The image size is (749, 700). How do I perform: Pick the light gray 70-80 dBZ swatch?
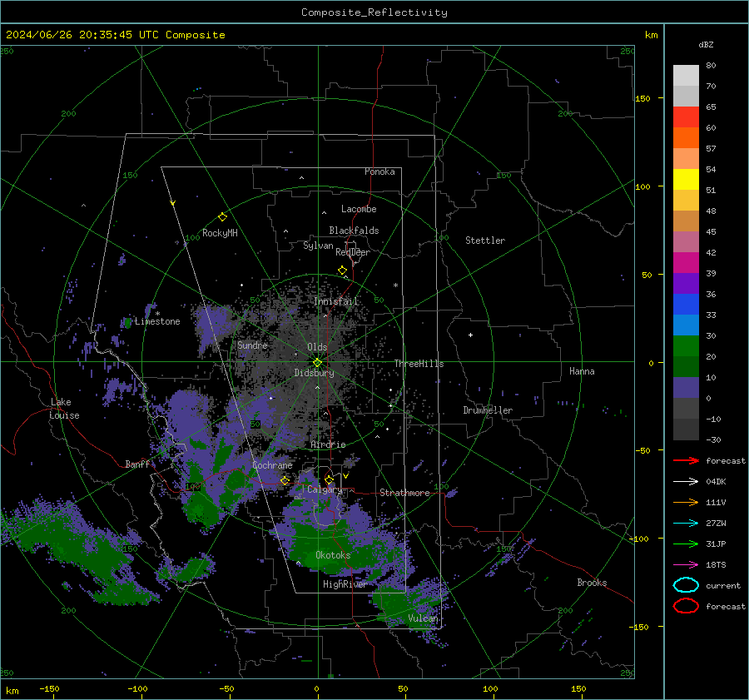tap(686, 75)
